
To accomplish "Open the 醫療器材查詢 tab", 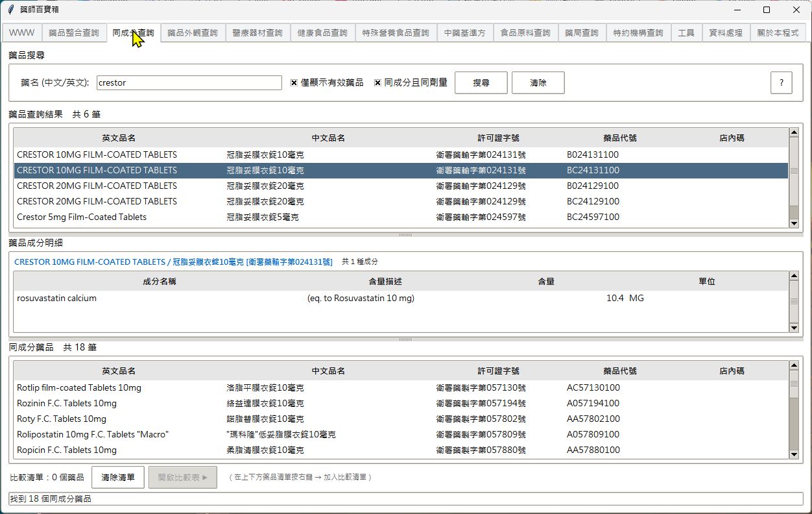I will click(x=257, y=32).
